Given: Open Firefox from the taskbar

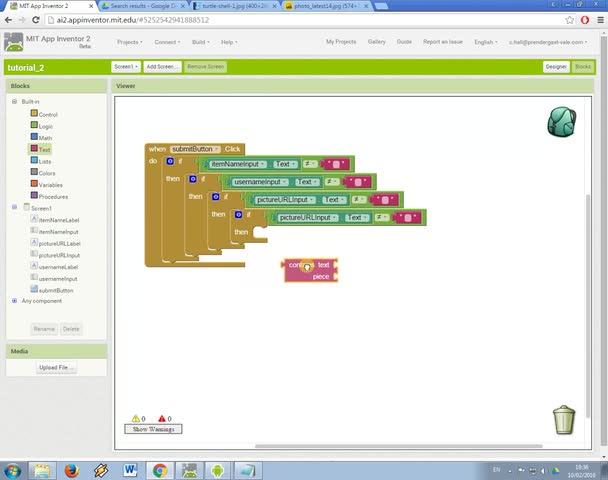Looking at the screenshot, I should [71, 471].
